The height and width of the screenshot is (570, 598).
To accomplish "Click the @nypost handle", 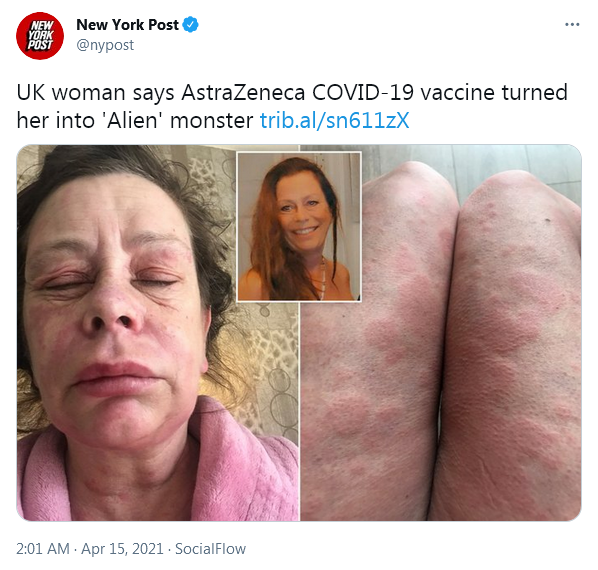I will (x=105, y=45).
